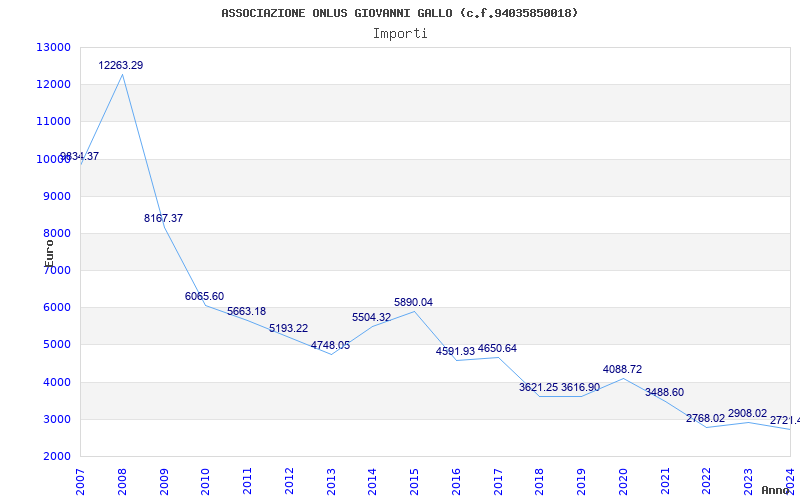This screenshot has height=500, width=800.
Task: Click the 5193.22 value label
Action: click(x=288, y=328)
